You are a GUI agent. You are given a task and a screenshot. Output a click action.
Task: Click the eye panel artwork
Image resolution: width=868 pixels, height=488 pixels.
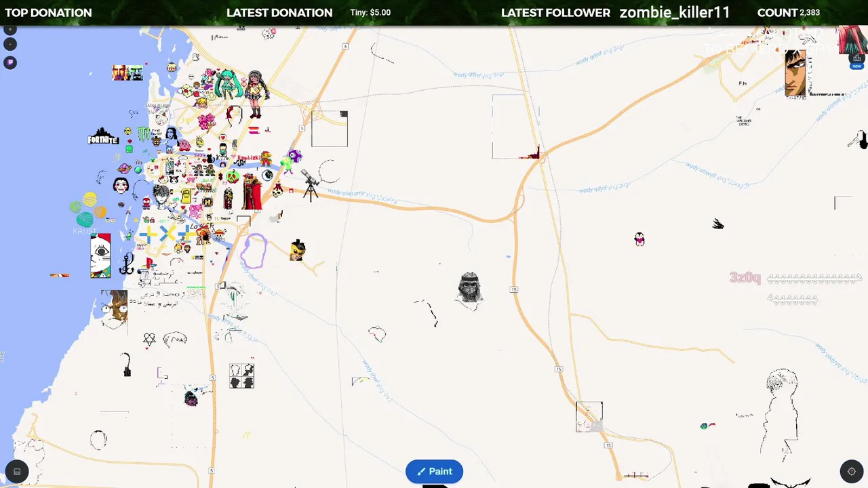click(x=100, y=256)
